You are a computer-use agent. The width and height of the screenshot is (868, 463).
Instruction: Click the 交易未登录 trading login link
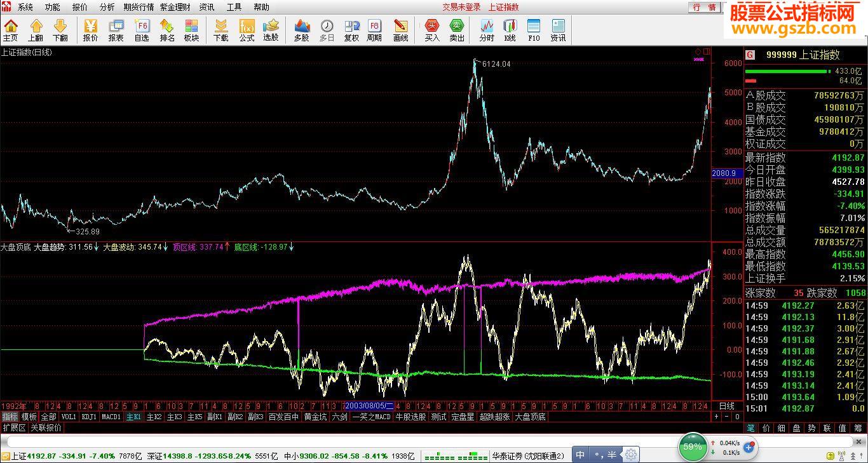[x=462, y=7]
